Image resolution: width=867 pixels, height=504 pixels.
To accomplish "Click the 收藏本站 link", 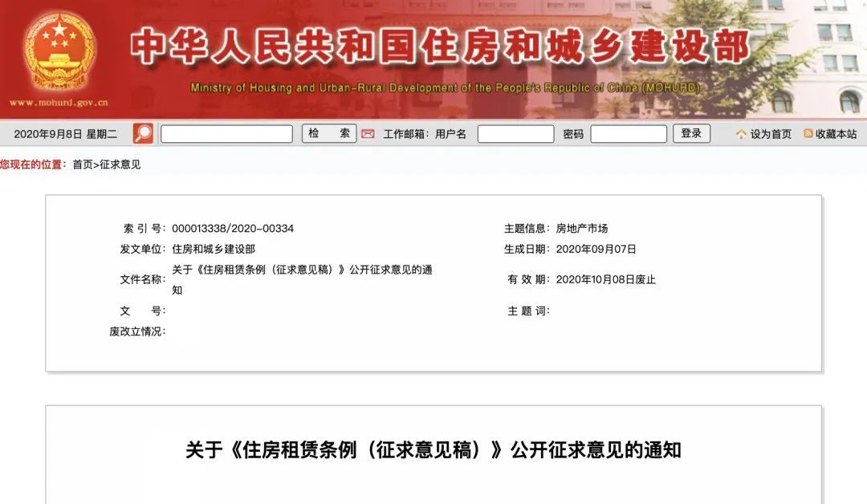I will [x=836, y=134].
